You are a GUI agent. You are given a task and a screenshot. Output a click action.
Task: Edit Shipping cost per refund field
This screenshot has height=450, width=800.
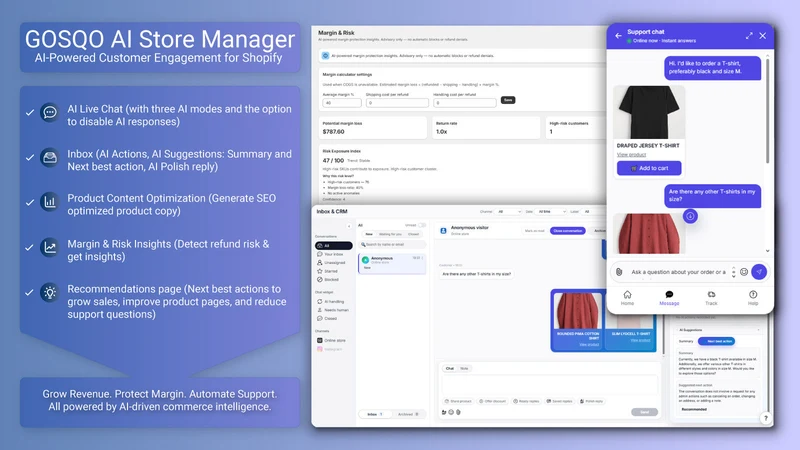397,103
